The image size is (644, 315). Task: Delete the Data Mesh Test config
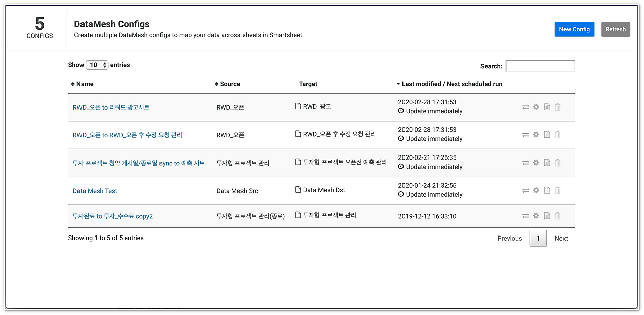pyautogui.click(x=557, y=190)
